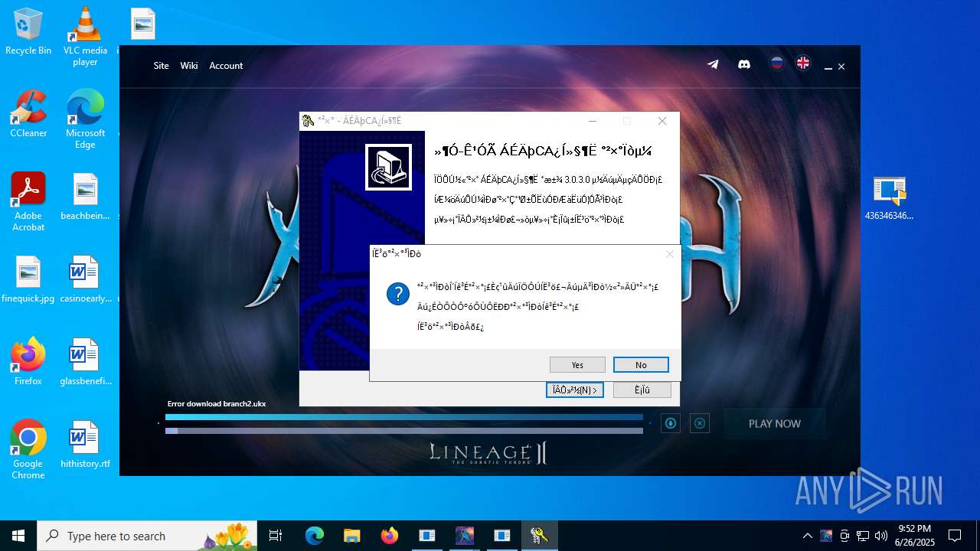Switch to installer taskbar item

click(540, 536)
